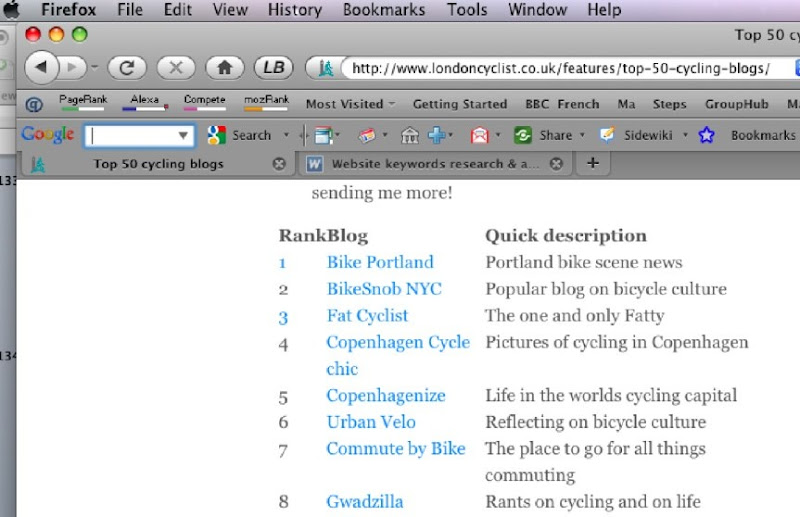Open the Firefox application menu
The image size is (800, 517).
click(x=68, y=10)
